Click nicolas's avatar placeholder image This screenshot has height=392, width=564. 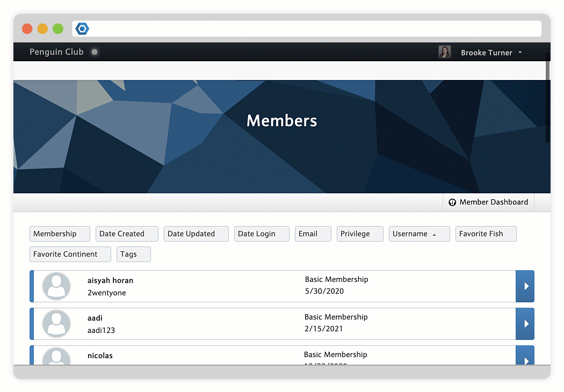click(56, 357)
